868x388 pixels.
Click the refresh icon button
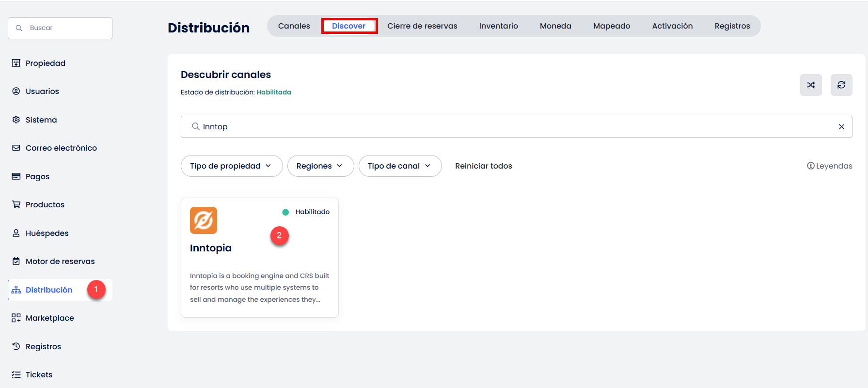tap(841, 85)
